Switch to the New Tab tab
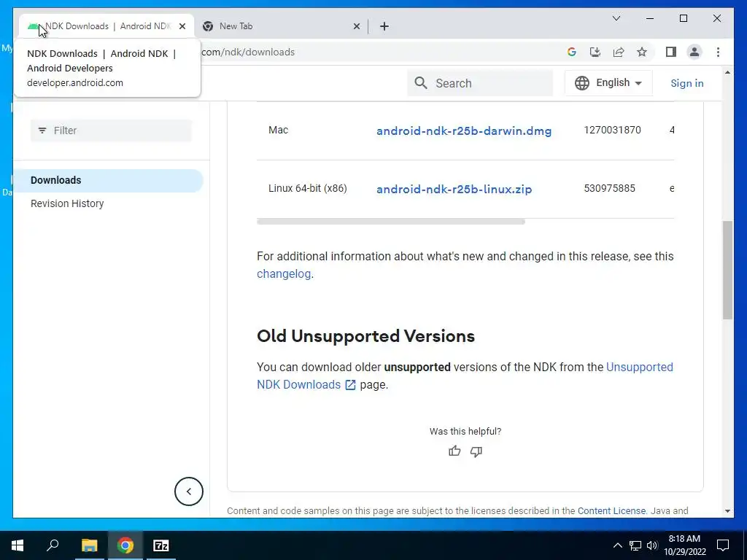Image resolution: width=747 pixels, height=560 pixels. click(281, 26)
